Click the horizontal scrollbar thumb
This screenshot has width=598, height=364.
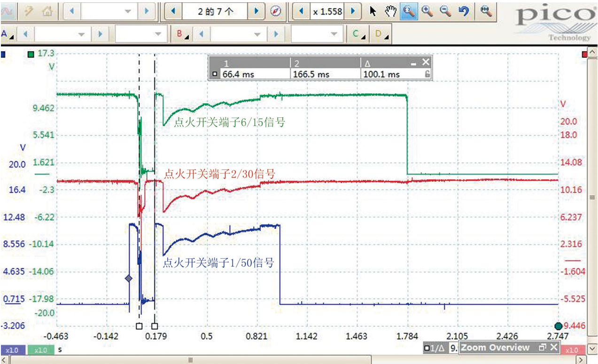(x=190, y=360)
